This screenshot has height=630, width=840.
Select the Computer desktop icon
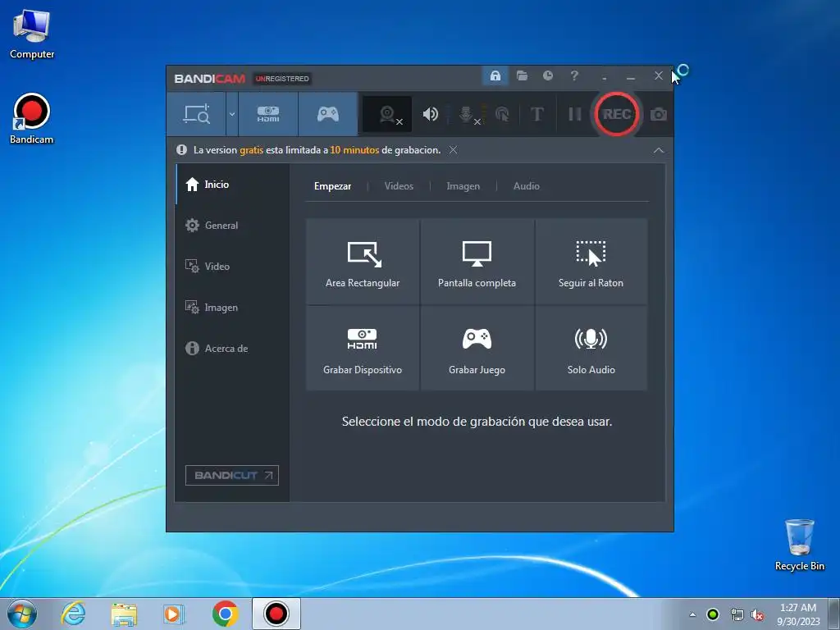[32, 34]
